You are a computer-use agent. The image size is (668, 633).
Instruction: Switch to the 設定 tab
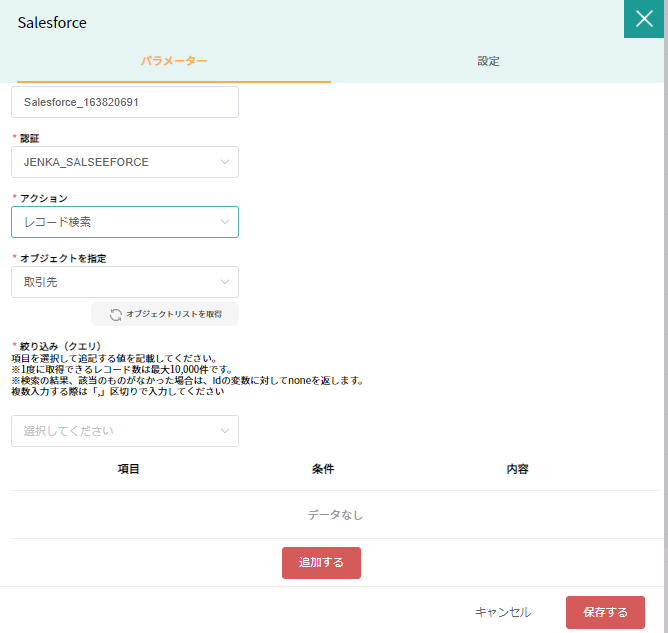(x=488, y=61)
